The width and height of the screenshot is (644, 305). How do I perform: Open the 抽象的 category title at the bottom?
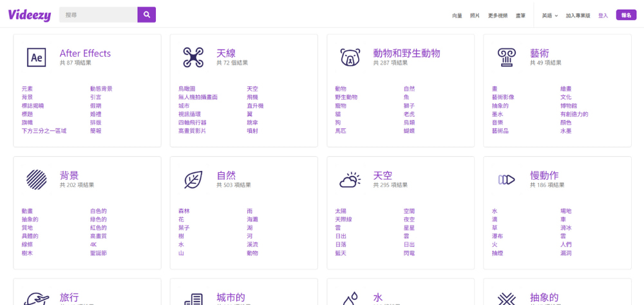tap(544, 298)
